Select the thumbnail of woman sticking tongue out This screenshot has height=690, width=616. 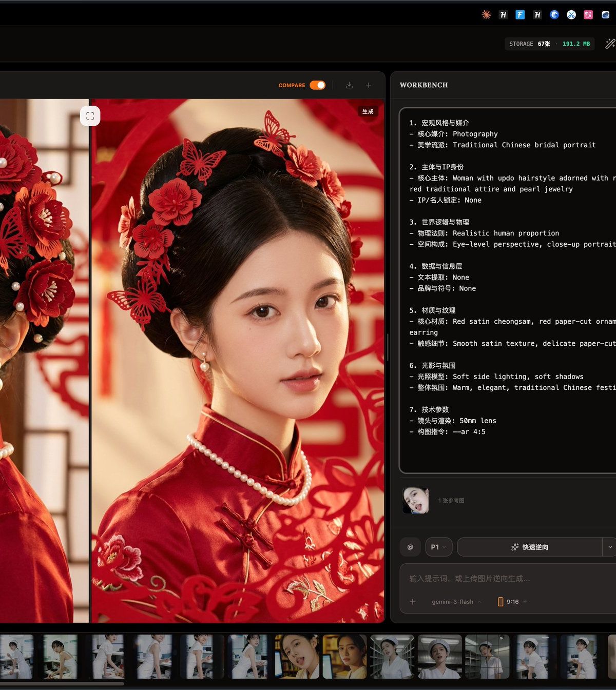[x=297, y=656]
